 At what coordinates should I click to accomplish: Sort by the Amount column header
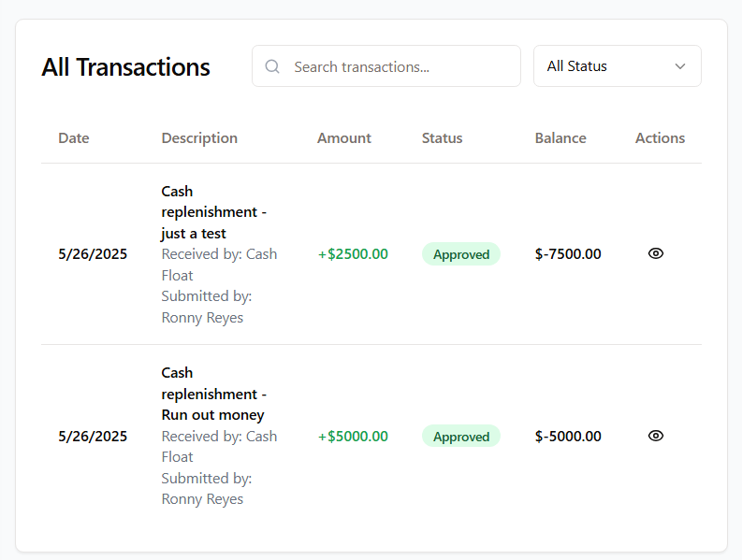(343, 138)
